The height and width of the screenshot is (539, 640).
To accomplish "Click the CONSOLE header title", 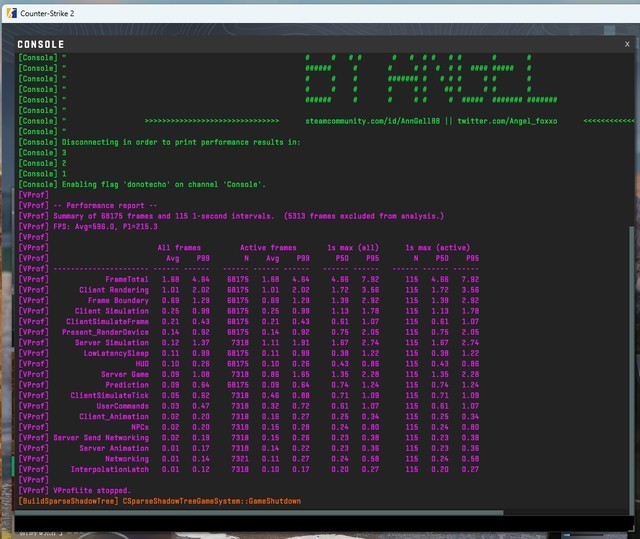I will click(41, 45).
